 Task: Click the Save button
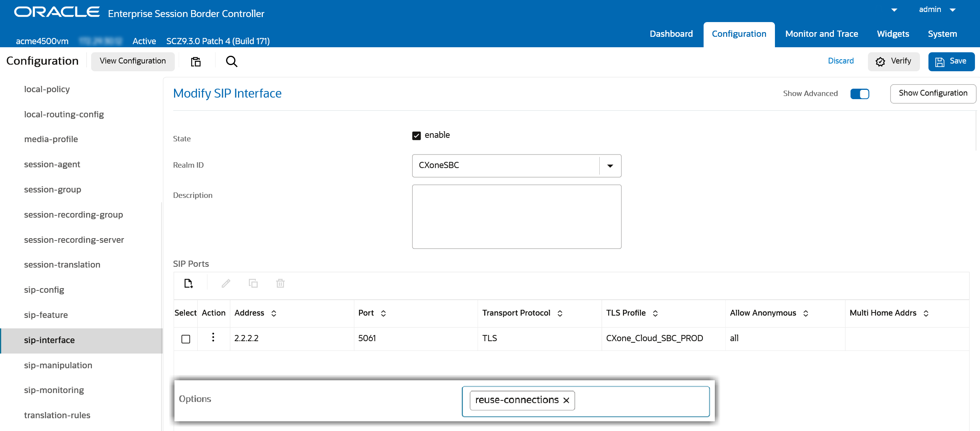point(951,62)
